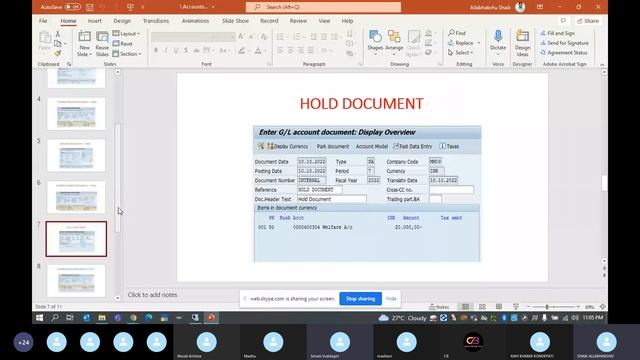Click Fit slide to window icon
Image resolution: width=640 pixels, height=360 pixels.
[602, 307]
